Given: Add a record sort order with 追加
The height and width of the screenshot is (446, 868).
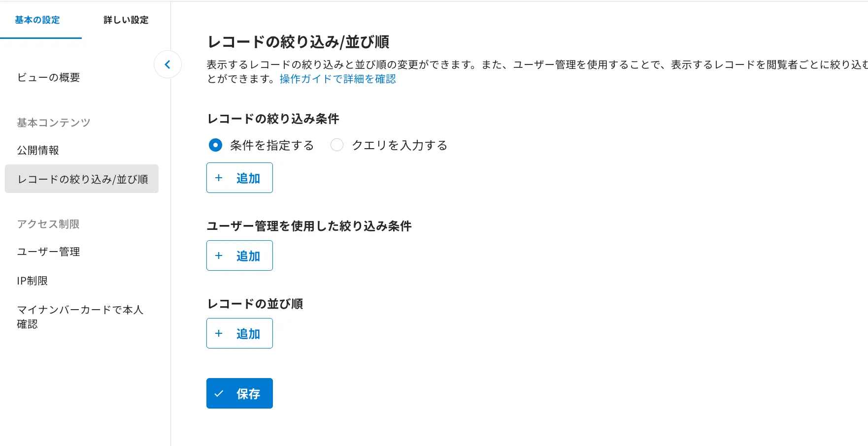Looking at the screenshot, I should pyautogui.click(x=239, y=333).
